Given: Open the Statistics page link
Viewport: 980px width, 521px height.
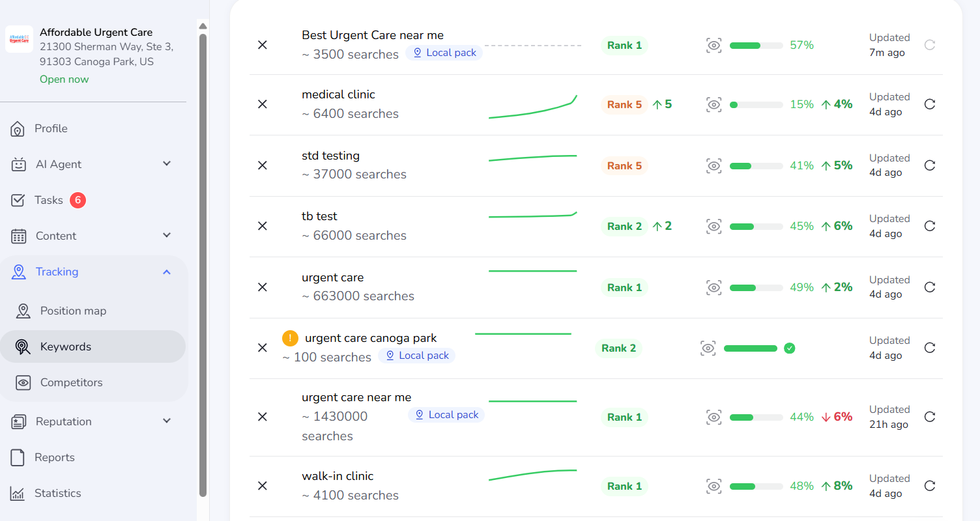Looking at the screenshot, I should tap(57, 493).
